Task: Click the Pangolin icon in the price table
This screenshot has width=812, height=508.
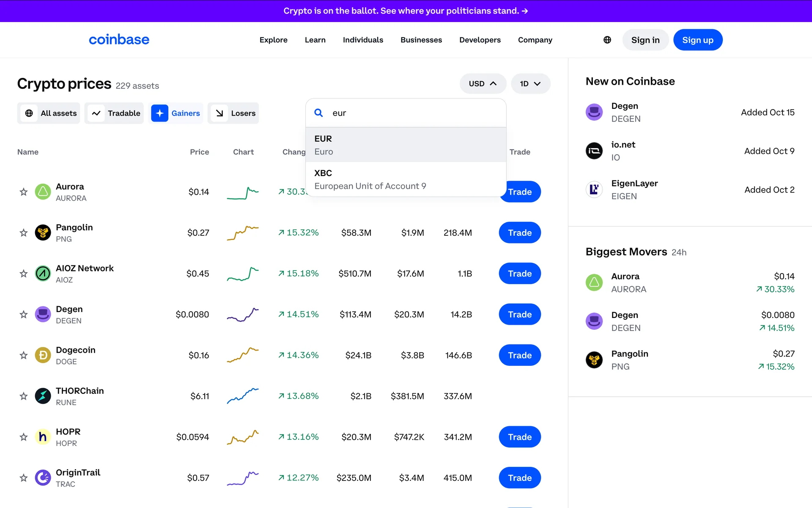Action: (x=43, y=232)
